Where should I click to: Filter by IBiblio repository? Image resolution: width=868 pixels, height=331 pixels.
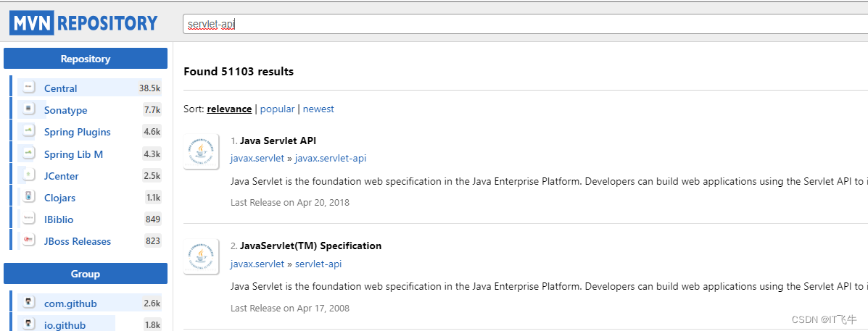click(59, 219)
